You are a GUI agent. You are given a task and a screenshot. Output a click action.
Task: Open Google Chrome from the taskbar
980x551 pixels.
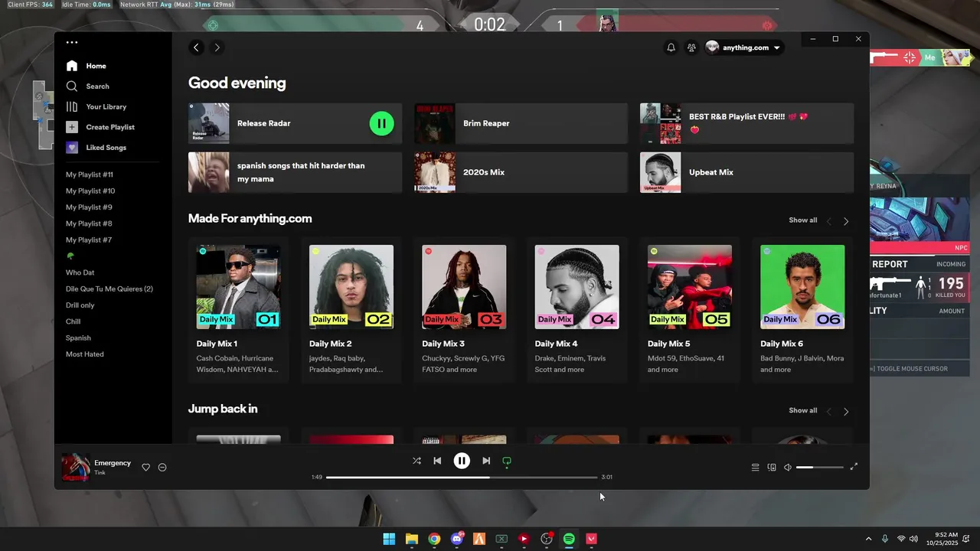click(434, 539)
